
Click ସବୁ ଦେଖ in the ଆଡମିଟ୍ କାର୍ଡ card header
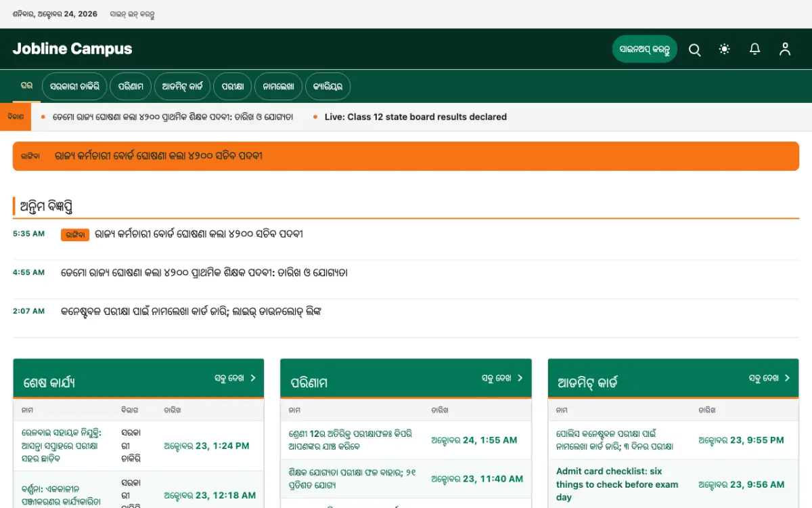(x=769, y=378)
